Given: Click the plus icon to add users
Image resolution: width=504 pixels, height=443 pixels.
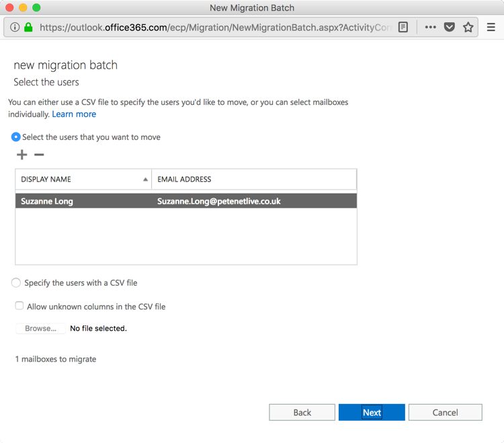Looking at the screenshot, I should [22, 155].
